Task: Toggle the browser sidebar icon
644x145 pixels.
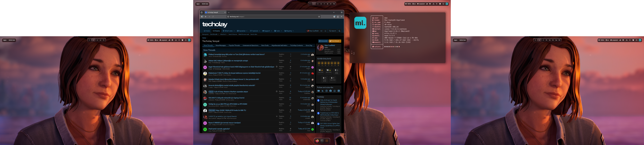Action: pyautogui.click(x=202, y=16)
